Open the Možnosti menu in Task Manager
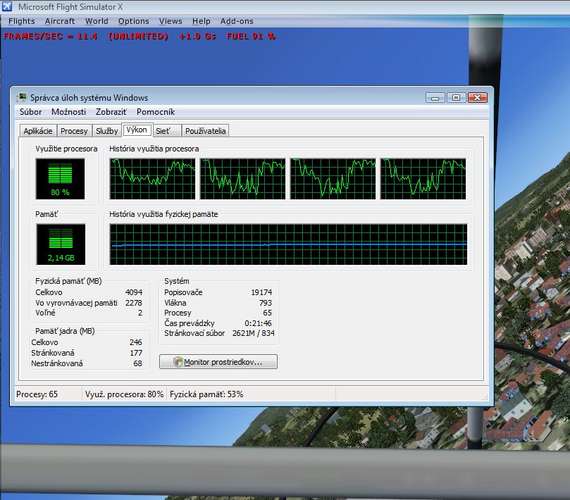 68,112
